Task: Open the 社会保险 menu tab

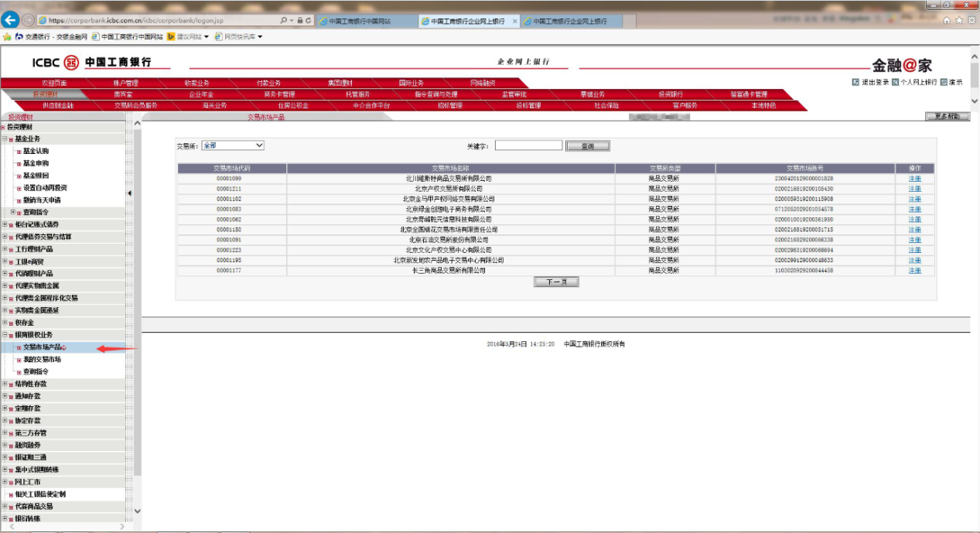Action: pos(606,106)
